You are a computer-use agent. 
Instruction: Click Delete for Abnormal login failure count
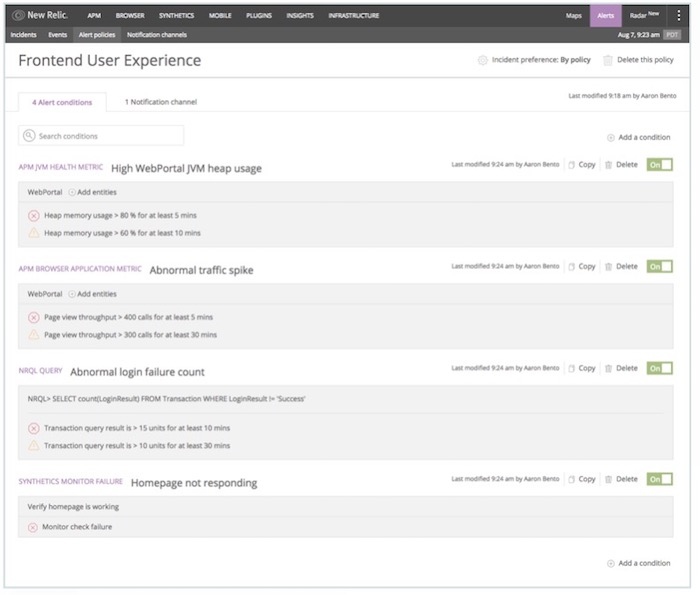pos(627,368)
